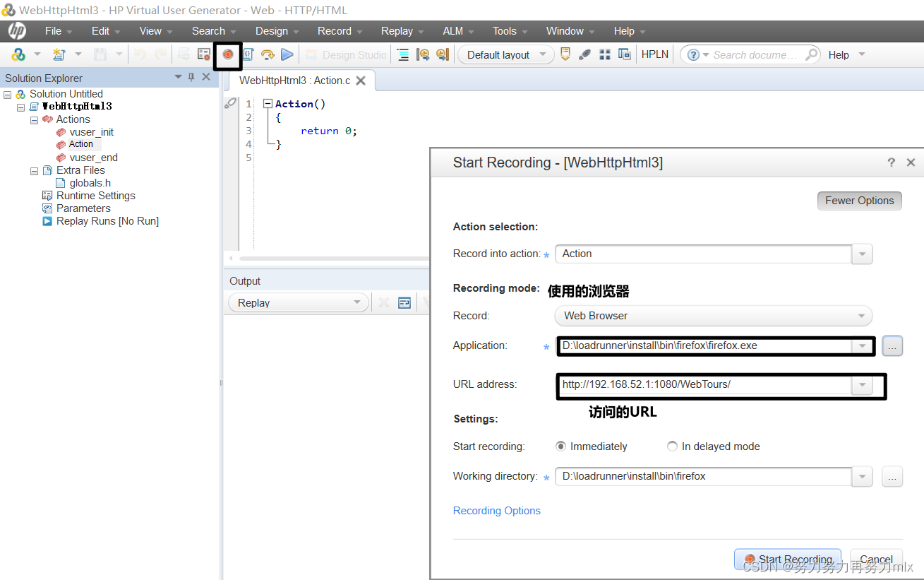The width and height of the screenshot is (924, 580).
Task: Click the Start Recording button
Action: [788, 560]
